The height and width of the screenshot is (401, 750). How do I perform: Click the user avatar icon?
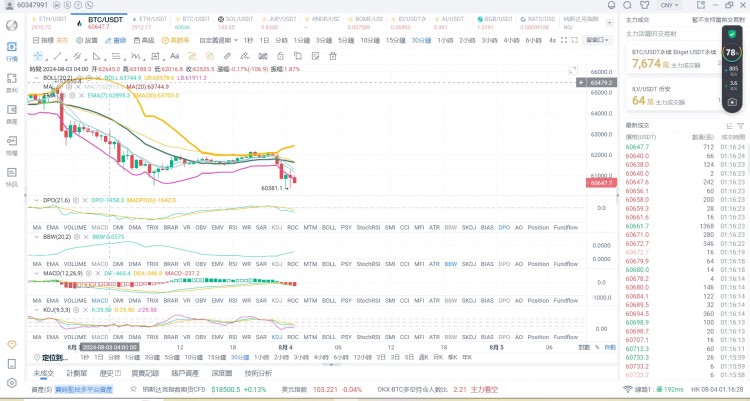[9, 5]
